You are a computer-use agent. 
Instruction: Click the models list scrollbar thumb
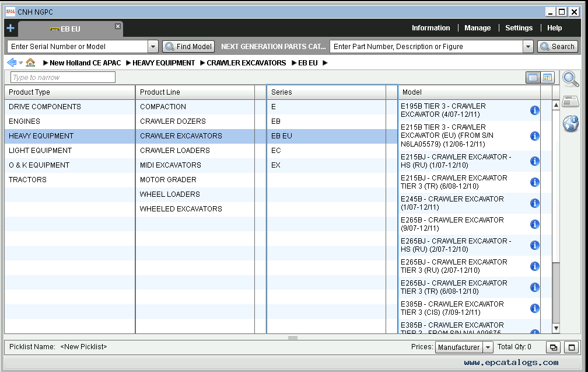(556, 186)
